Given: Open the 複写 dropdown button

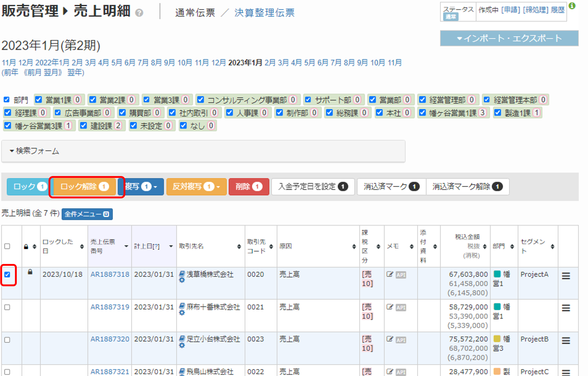Looking at the screenshot, I should (x=141, y=187).
